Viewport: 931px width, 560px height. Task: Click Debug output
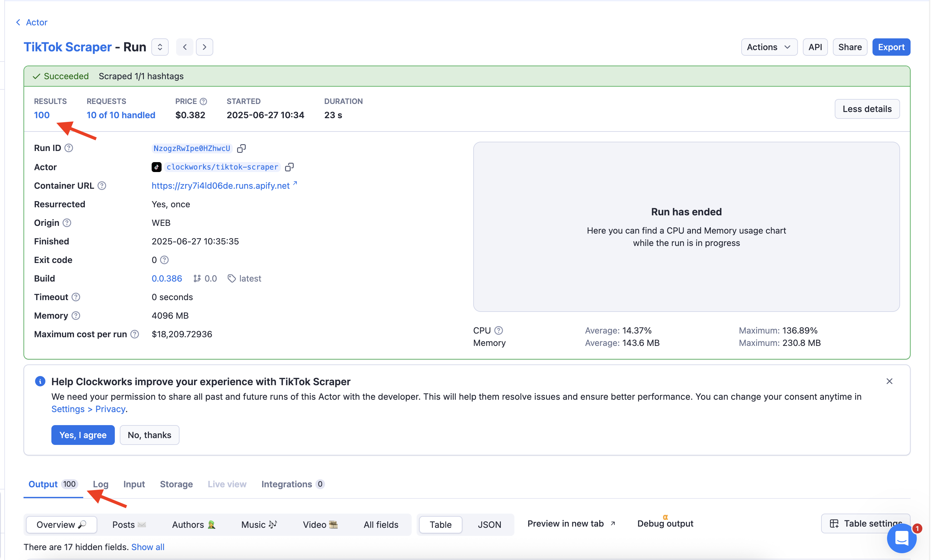pyautogui.click(x=665, y=524)
